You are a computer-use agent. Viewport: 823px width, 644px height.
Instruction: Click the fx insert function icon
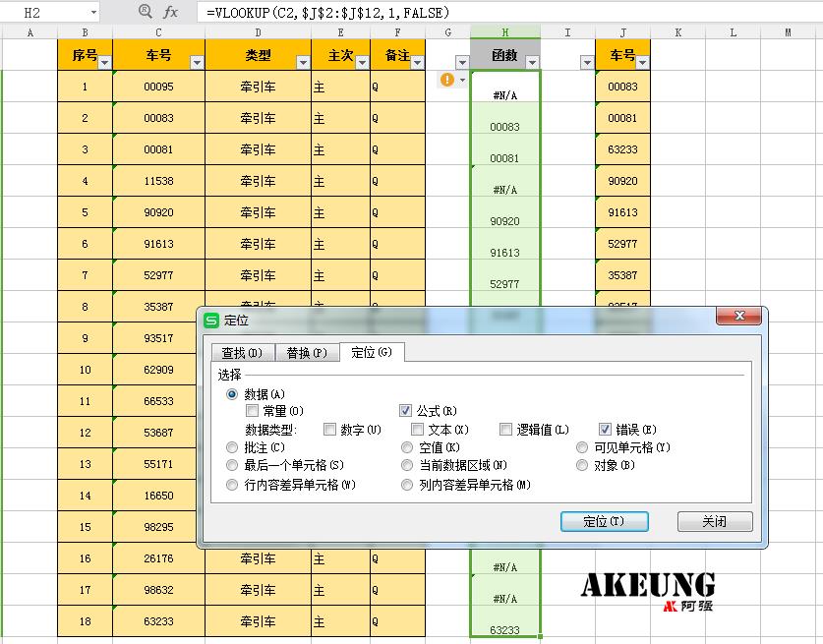170,12
